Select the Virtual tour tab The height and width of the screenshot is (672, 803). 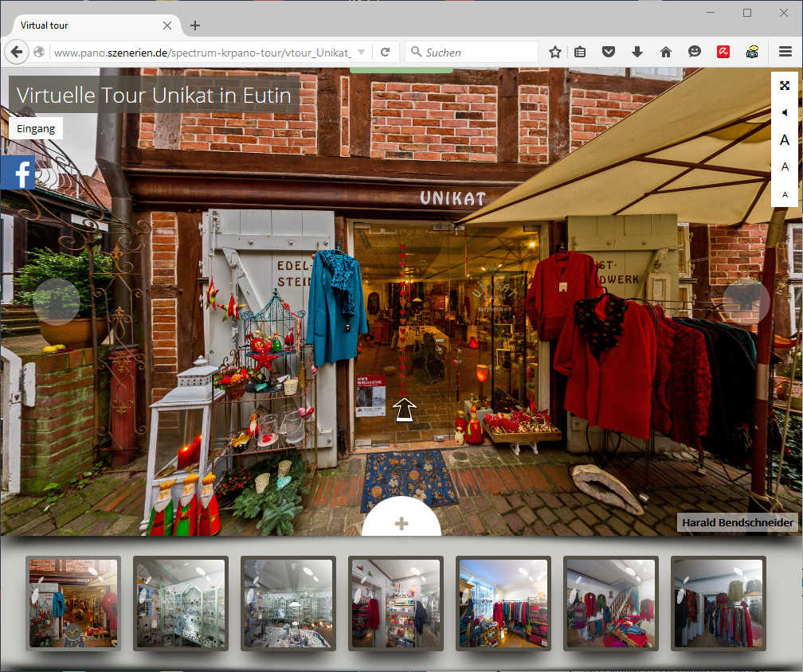(88, 25)
